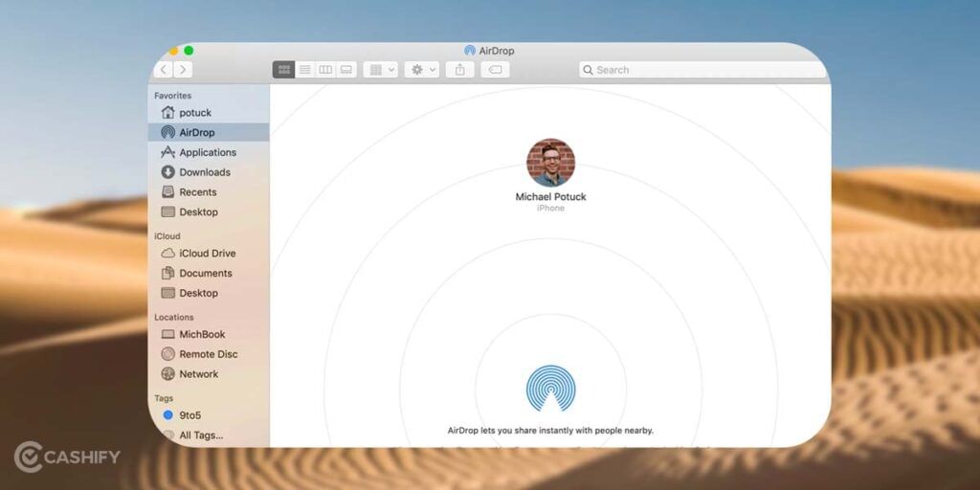Screen dimensions: 980x490
Task: Switch to icon view
Action: click(x=283, y=69)
